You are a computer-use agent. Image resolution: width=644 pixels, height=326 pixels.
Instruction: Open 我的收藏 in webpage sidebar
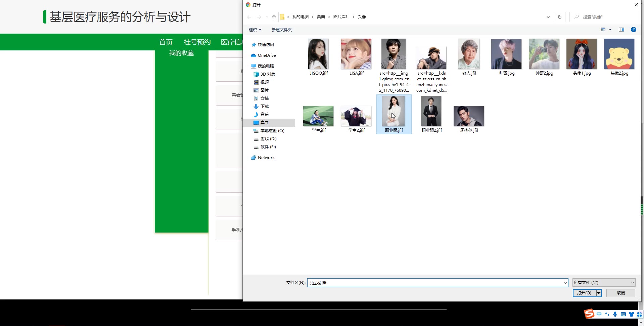coord(181,53)
